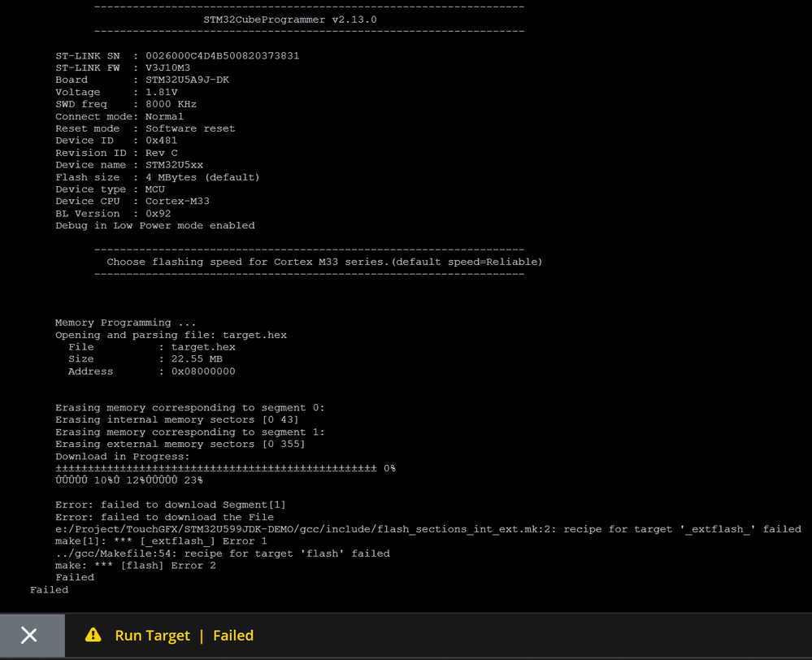Close the run target output panel
The image size is (812, 660).
click(x=29, y=636)
